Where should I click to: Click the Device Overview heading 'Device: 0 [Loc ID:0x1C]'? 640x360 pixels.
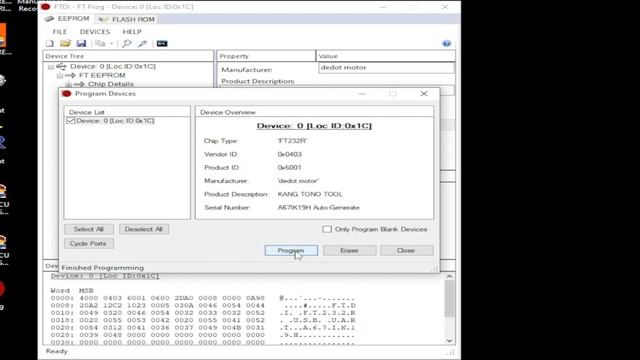[x=314, y=126]
